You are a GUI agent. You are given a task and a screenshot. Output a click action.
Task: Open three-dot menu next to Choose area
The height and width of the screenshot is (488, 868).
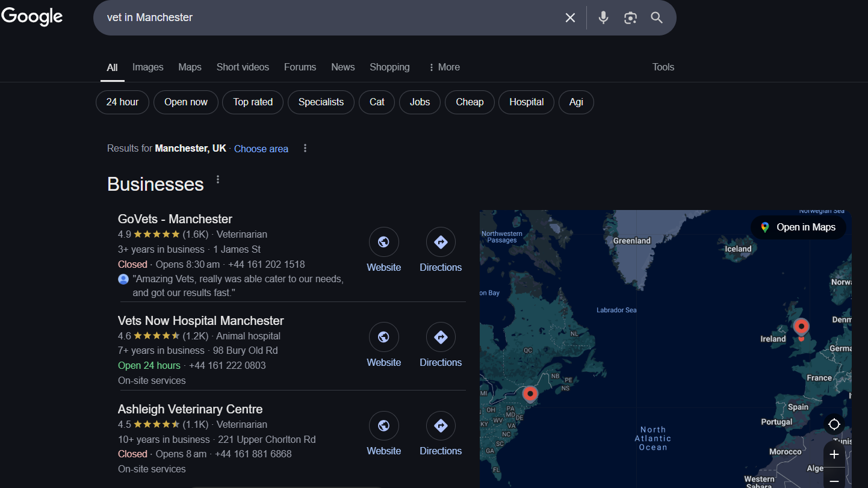305,148
